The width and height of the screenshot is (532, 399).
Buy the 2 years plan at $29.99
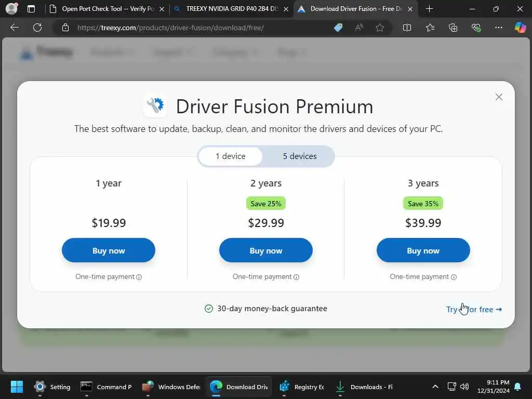click(265, 250)
